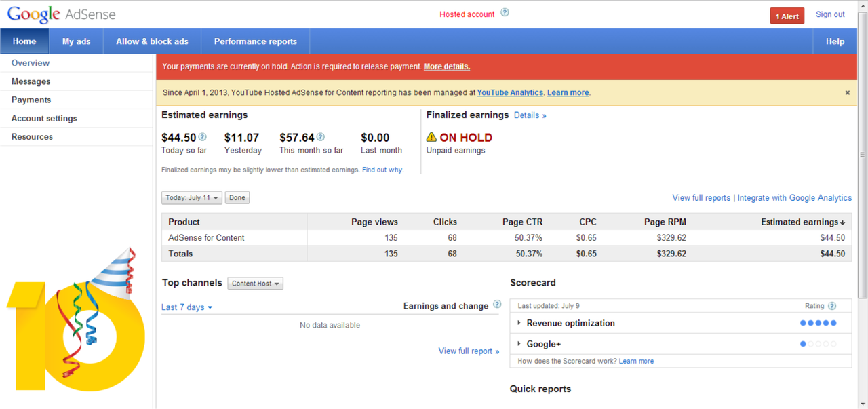Dismiss the YouTube Analytics notice
The height and width of the screenshot is (409, 868).
coord(847,92)
